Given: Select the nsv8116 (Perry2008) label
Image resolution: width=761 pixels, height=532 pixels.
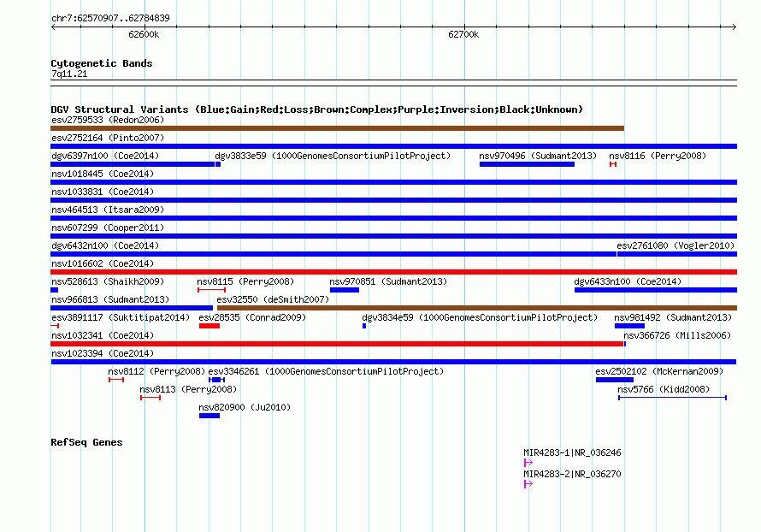Looking at the screenshot, I should pyautogui.click(x=658, y=156).
